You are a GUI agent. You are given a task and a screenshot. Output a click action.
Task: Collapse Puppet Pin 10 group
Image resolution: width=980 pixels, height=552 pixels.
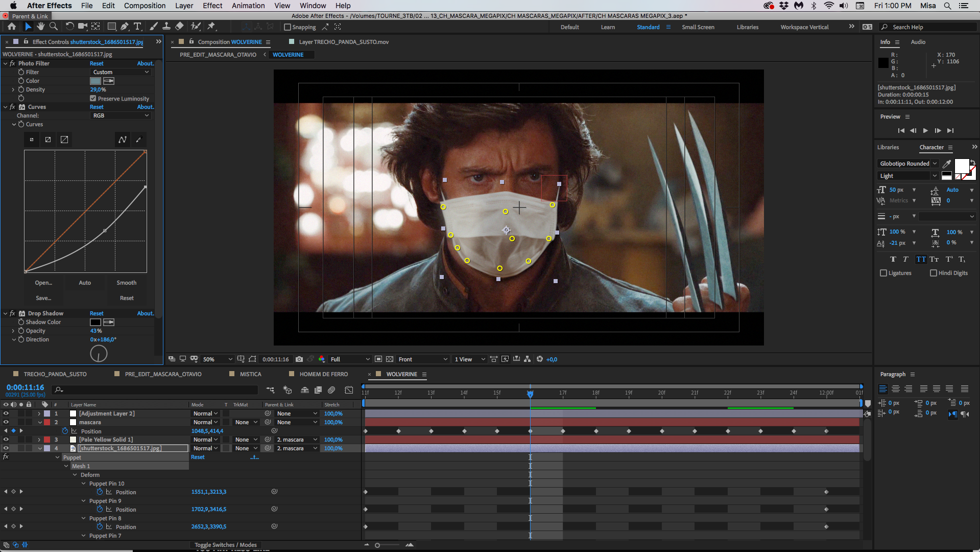click(x=84, y=484)
